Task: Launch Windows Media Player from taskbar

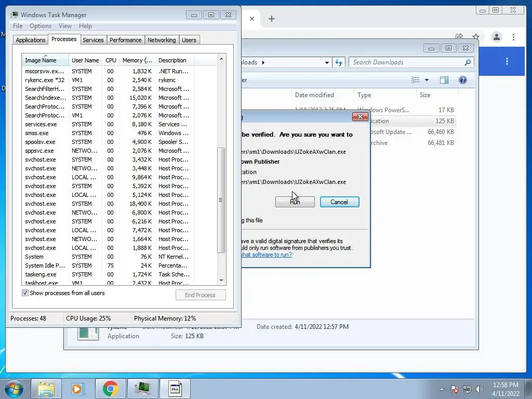Action: 78,389
